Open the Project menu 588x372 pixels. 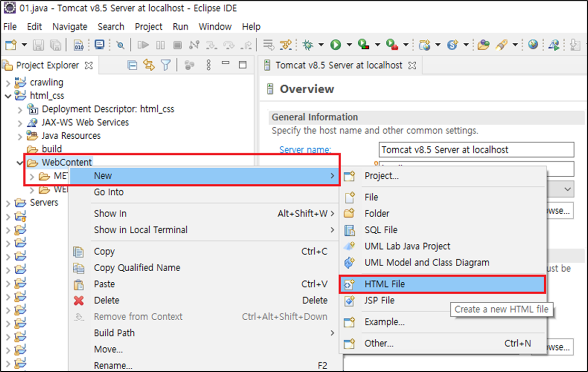pyautogui.click(x=149, y=27)
